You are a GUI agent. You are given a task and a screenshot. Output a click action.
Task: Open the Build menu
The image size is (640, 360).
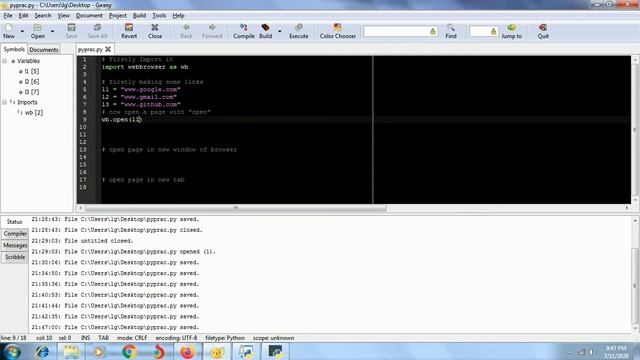tap(139, 16)
